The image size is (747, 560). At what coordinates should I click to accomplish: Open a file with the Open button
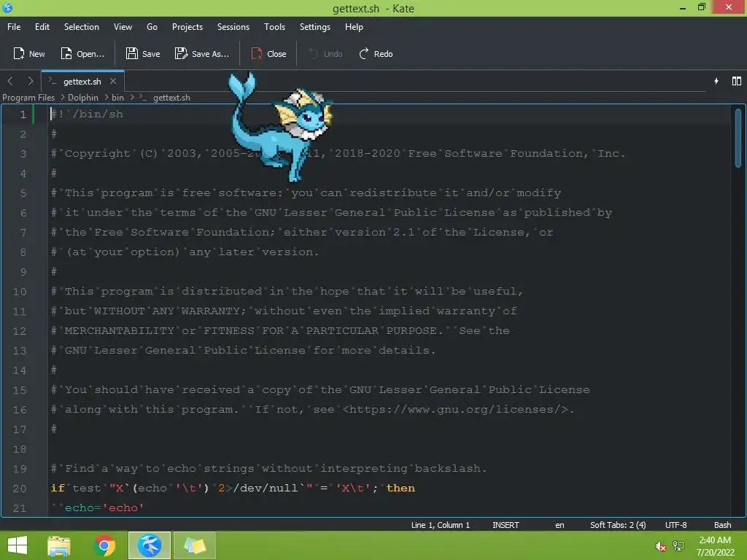pyautogui.click(x=82, y=54)
